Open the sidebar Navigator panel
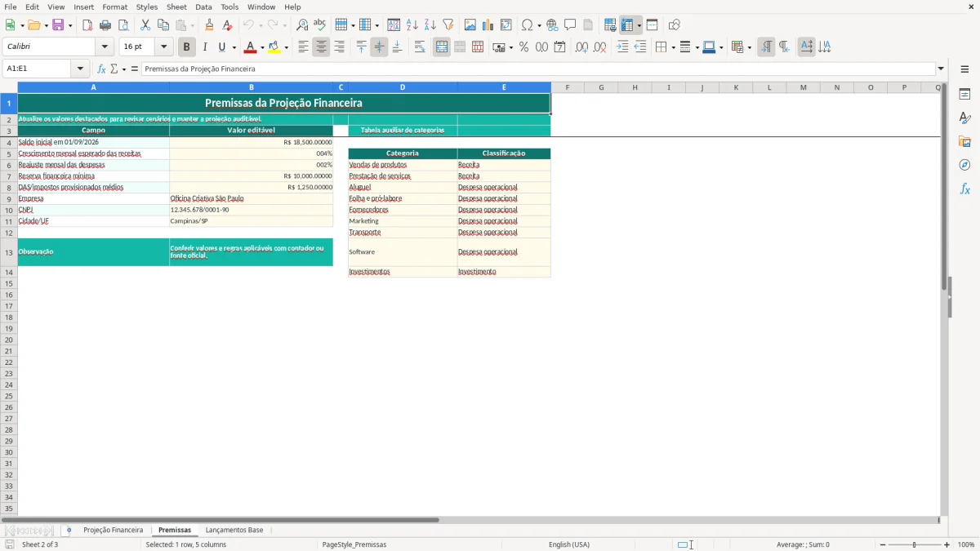 click(x=964, y=165)
